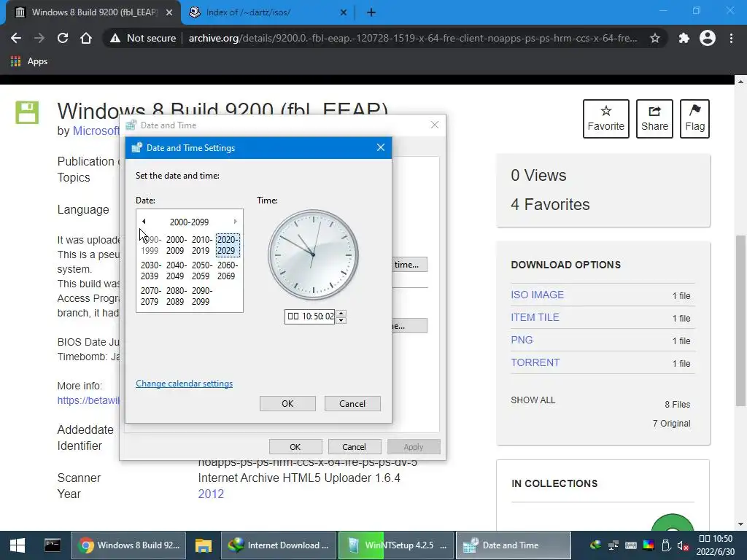Flag this archive item
Screen dimensions: 747x560
tap(694, 119)
